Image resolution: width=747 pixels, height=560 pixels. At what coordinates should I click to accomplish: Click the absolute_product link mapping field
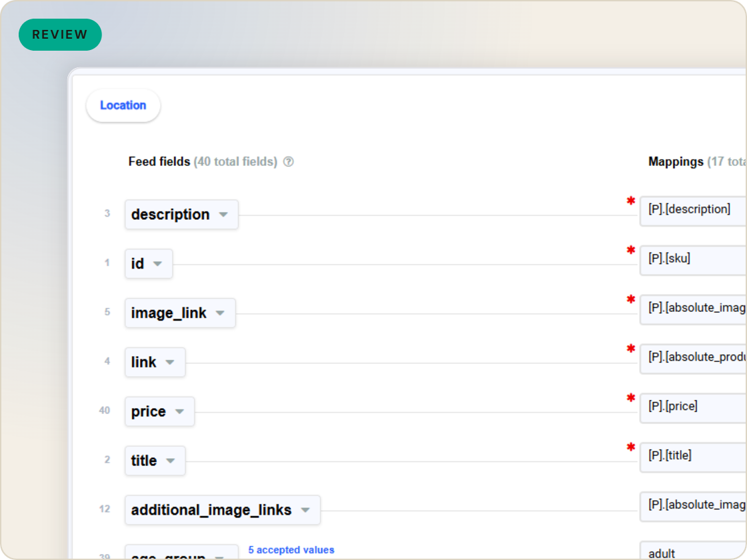click(x=693, y=358)
